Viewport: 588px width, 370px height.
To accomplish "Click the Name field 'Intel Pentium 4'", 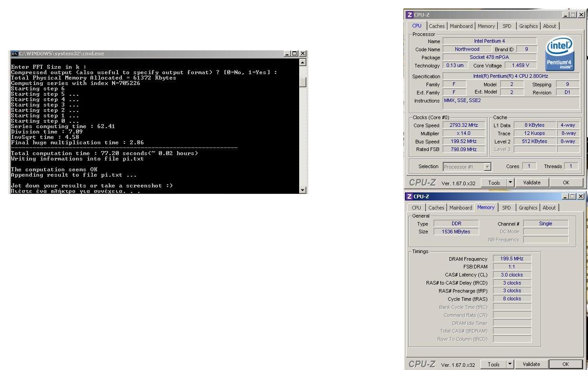I will [489, 41].
